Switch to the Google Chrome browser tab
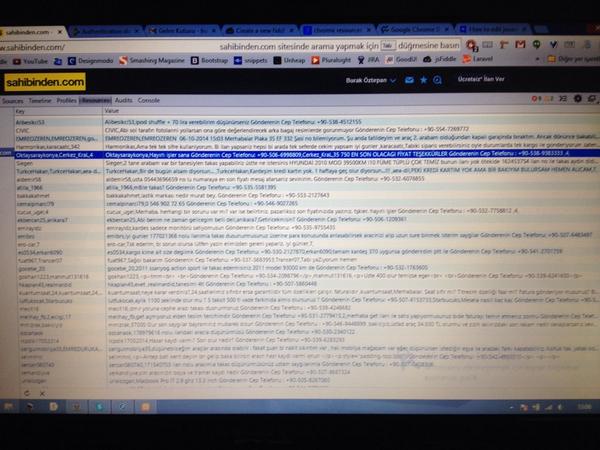The height and width of the screenshot is (450, 600). 415,29
